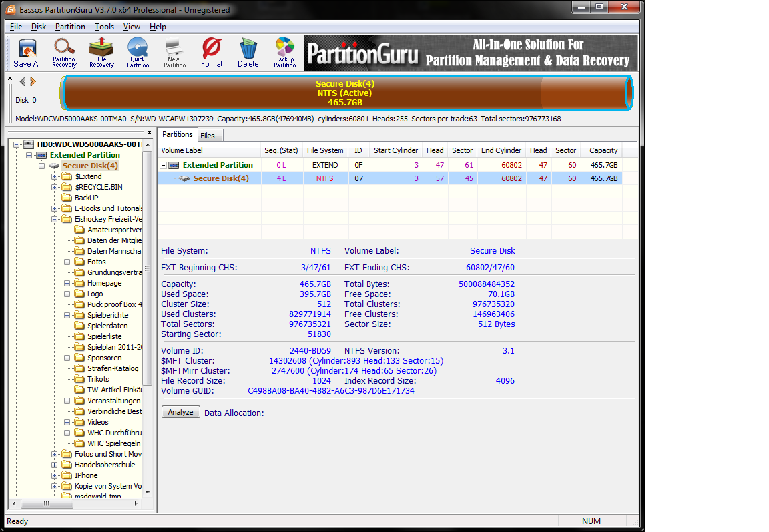The width and height of the screenshot is (769, 532).
Task: Close the disk map pane with the X
Action: (x=10, y=79)
